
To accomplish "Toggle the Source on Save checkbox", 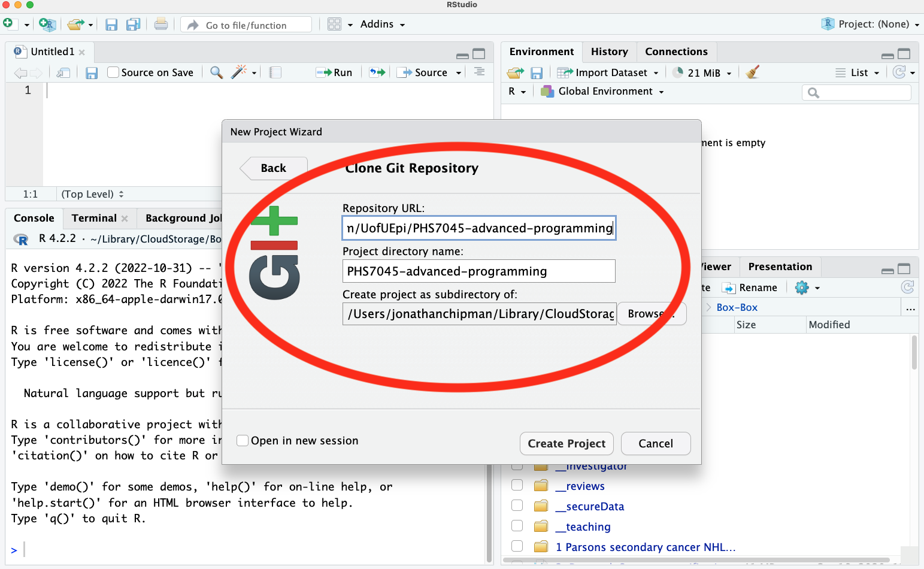I will click(x=113, y=72).
